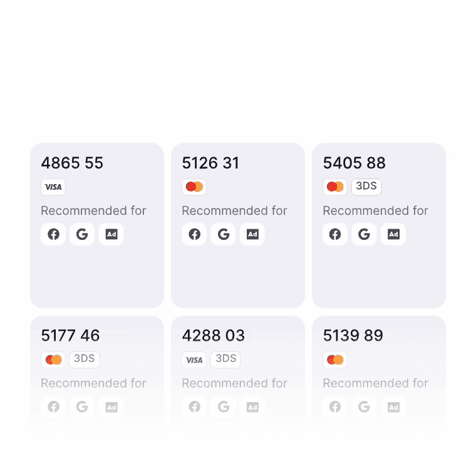Image resolution: width=476 pixels, height=451 pixels.
Task: Click Mastercard logo on card 5139 89
Action: [335, 360]
